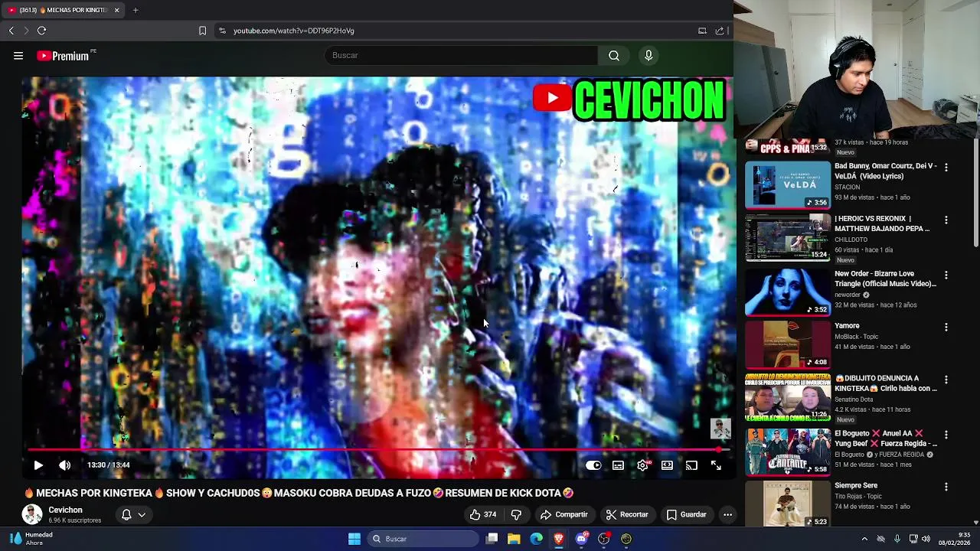This screenshot has width=980, height=551.
Task: Open HEROIC VS REKONIX video thumbnail
Action: tap(787, 238)
